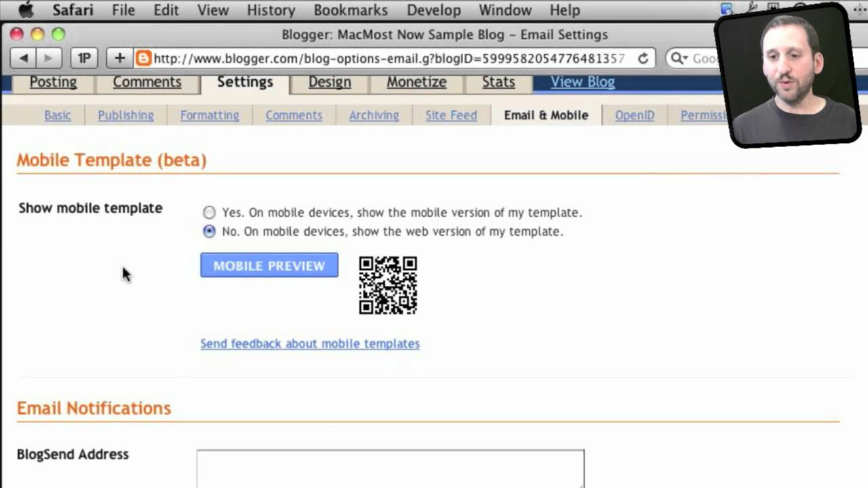
Task: Open the Archiving settings sub-tab
Action: click(374, 115)
